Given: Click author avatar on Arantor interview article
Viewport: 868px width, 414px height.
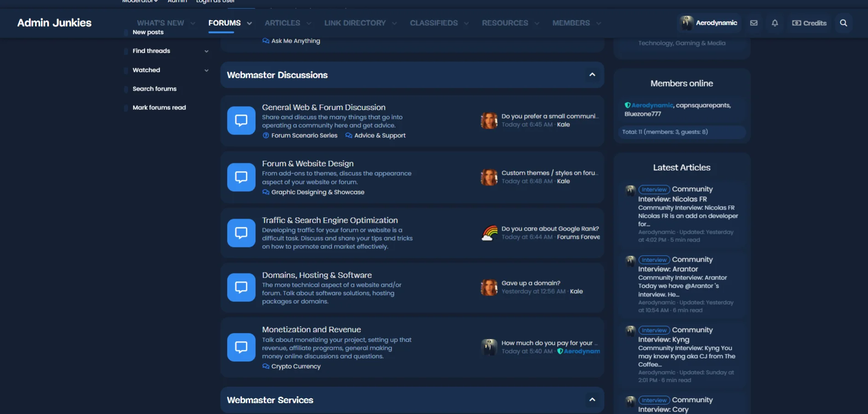Looking at the screenshot, I should point(631,261).
